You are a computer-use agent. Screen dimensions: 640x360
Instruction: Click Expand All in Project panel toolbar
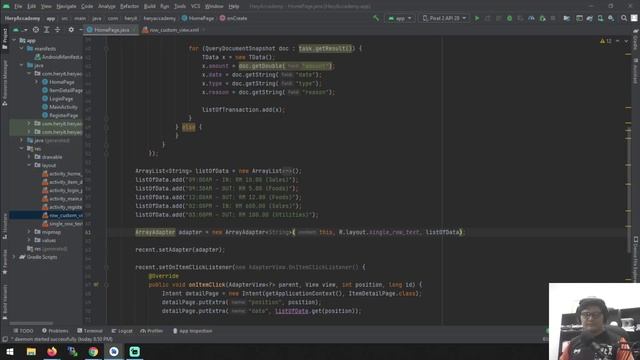coord(47,30)
